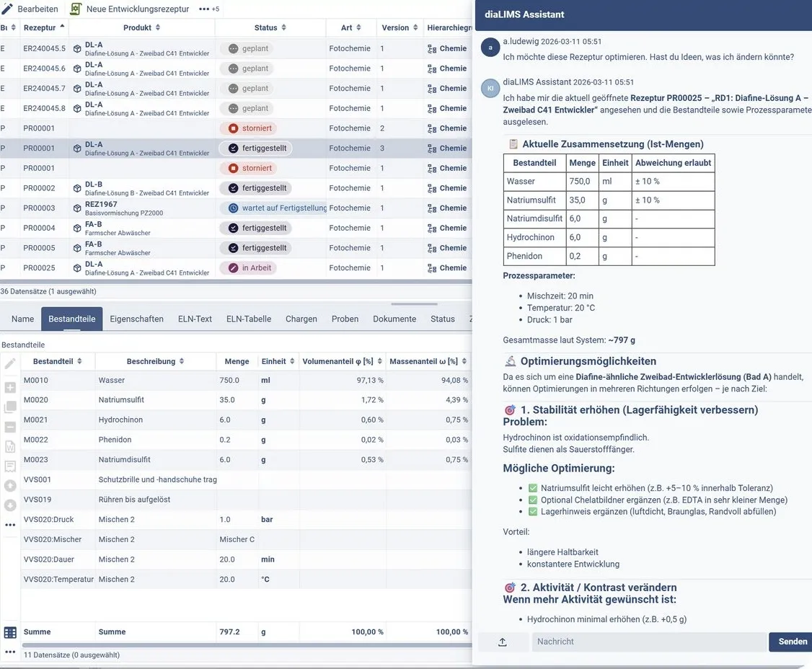Click the Menge header in Bestandteile table
The width and height of the screenshot is (812, 669).
tap(237, 361)
